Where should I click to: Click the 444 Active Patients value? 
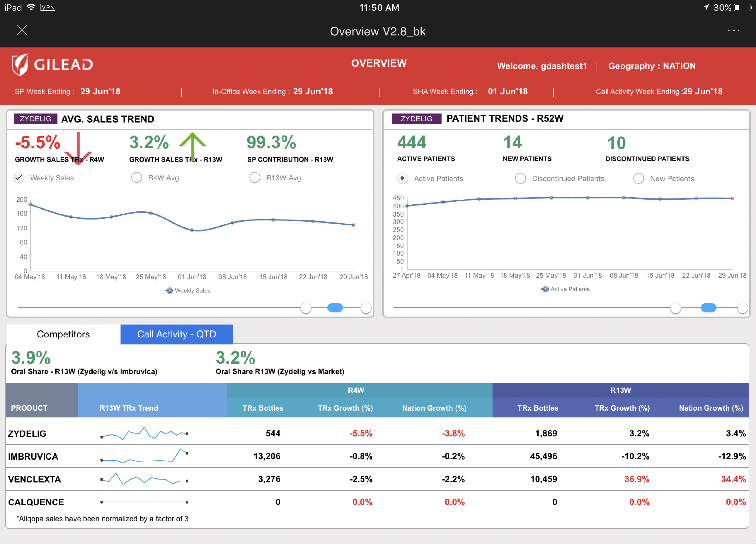pos(412,142)
